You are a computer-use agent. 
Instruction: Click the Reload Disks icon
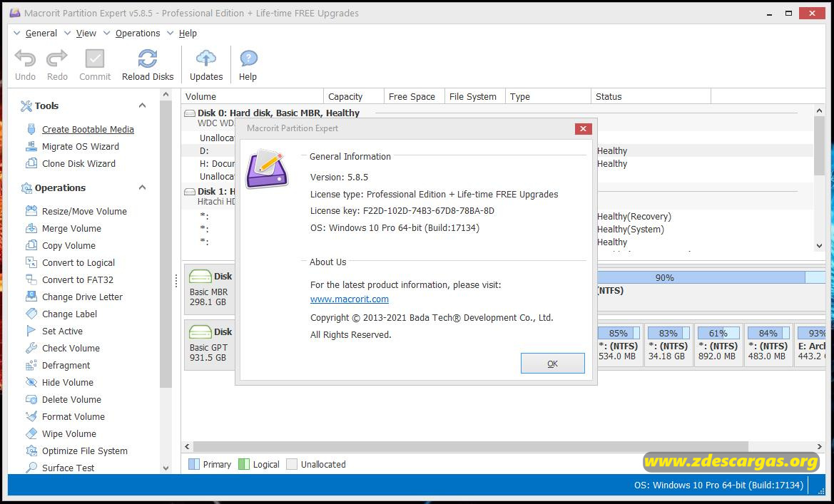coord(148,58)
